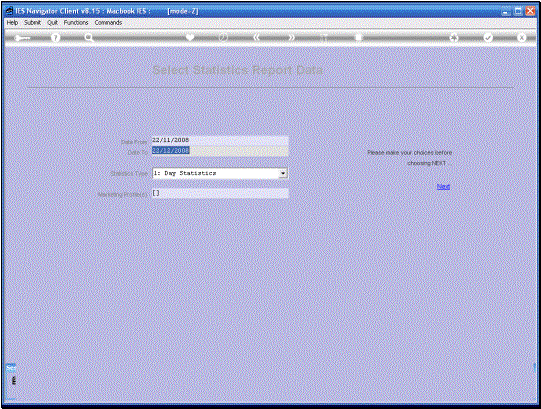The image size is (541, 409).
Task: Click the arrow icon left of the checkmark
Action: [x=454, y=38]
